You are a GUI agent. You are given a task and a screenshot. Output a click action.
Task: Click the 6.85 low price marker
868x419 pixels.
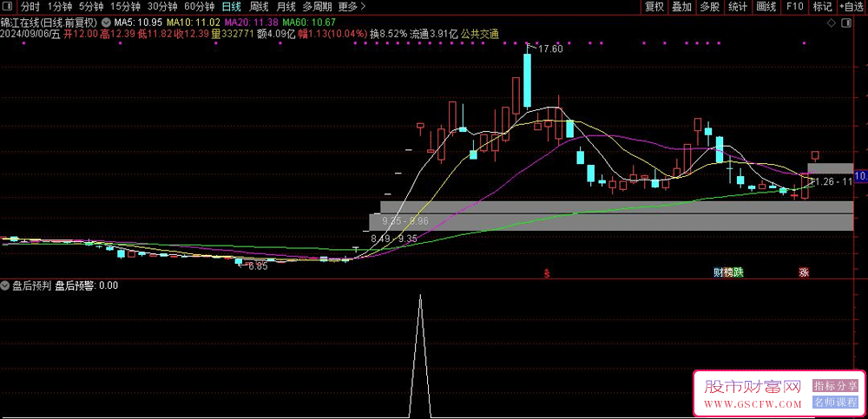click(258, 266)
